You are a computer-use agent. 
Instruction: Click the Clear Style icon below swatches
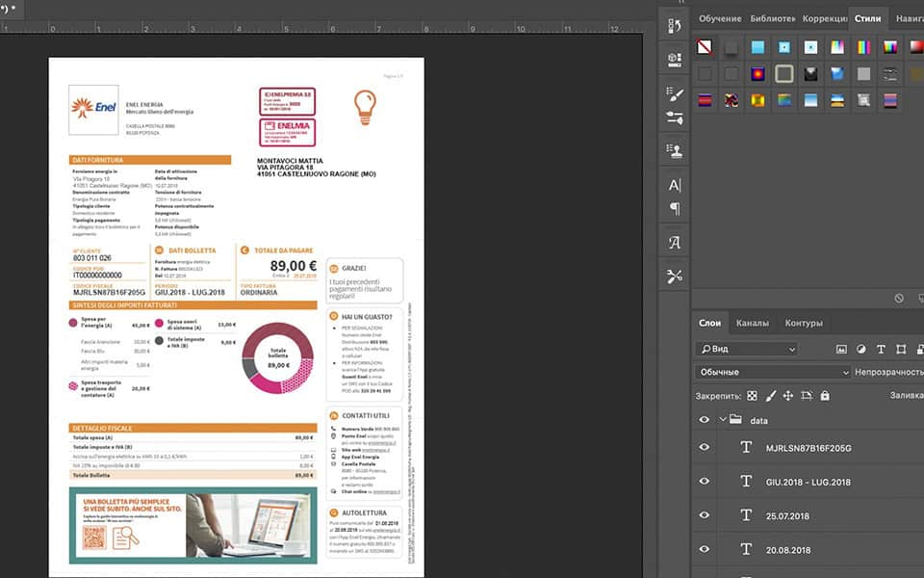tap(899, 299)
